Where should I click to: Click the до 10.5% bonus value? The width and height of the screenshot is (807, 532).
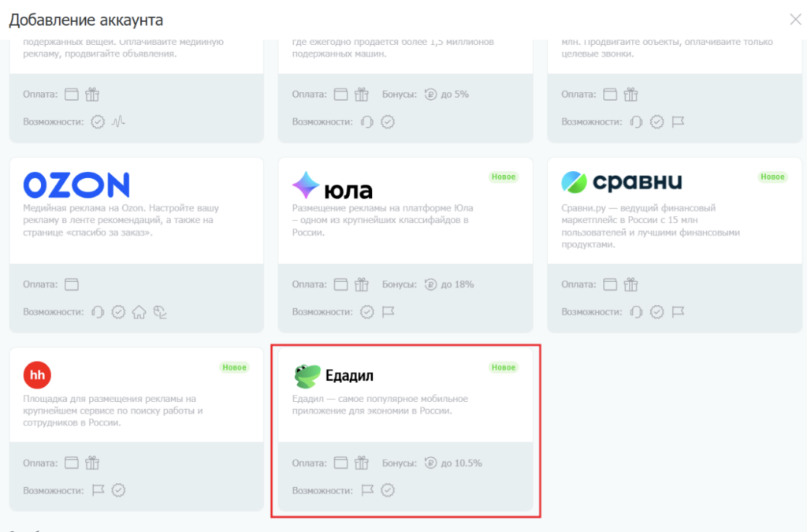point(462,463)
